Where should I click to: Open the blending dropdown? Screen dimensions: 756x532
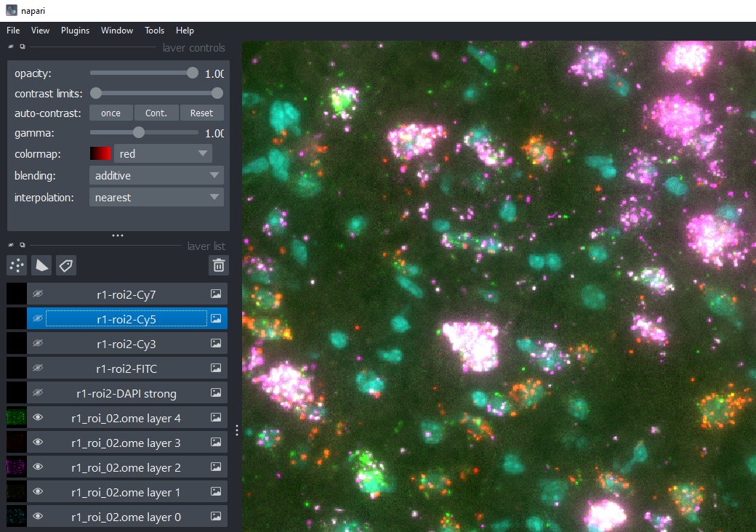pos(156,175)
